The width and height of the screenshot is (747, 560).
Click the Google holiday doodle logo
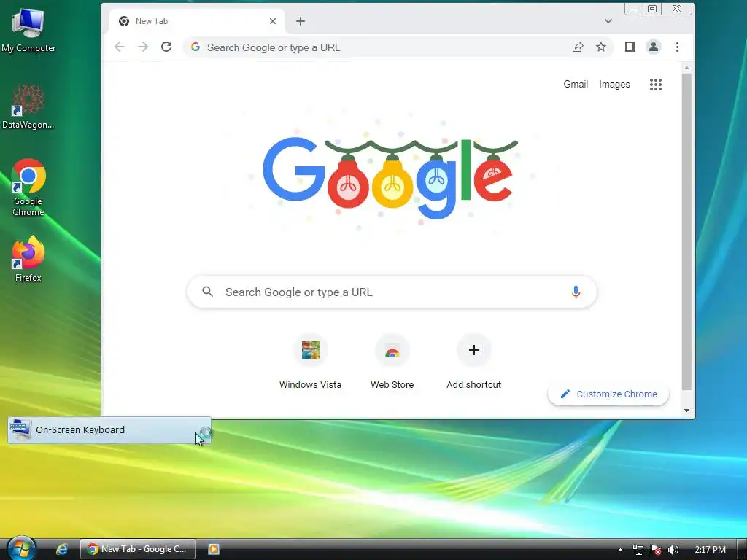(390, 178)
